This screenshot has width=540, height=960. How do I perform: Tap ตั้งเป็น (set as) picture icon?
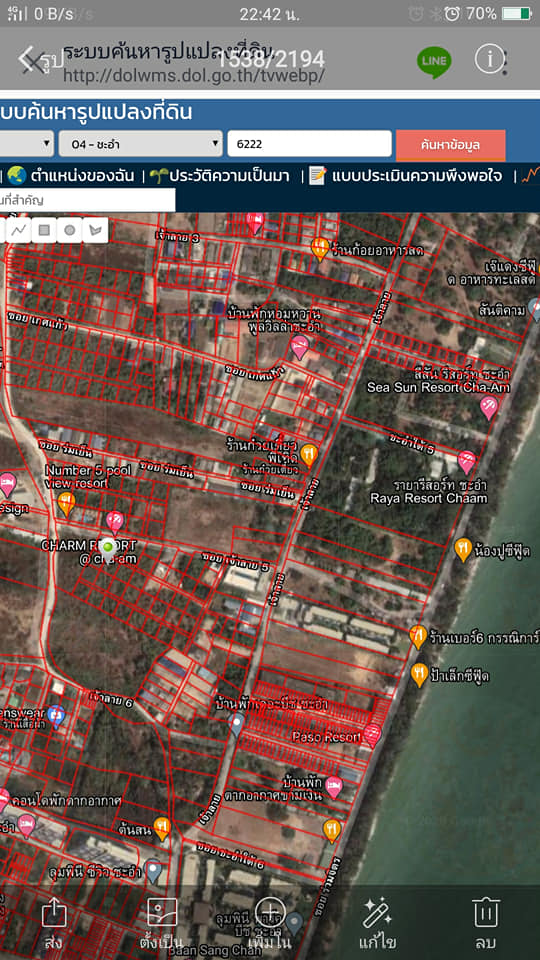pyautogui.click(x=162, y=913)
